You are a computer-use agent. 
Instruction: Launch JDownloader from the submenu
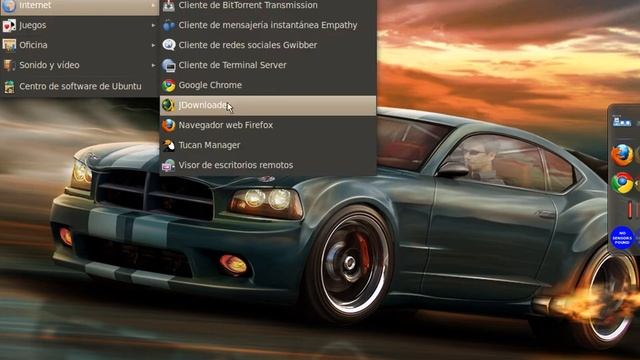pos(268,105)
